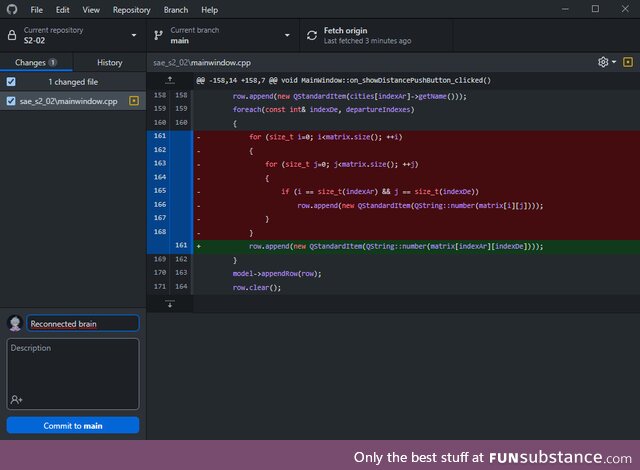640x470 pixels.
Task: Toggle inclusion of added line 161 in gutter
Action: click(181, 245)
